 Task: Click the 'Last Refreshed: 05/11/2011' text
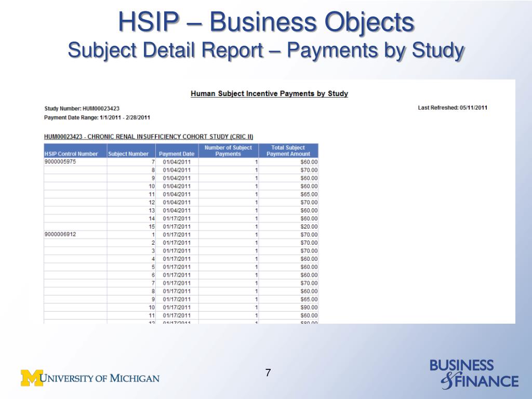(x=453, y=108)
